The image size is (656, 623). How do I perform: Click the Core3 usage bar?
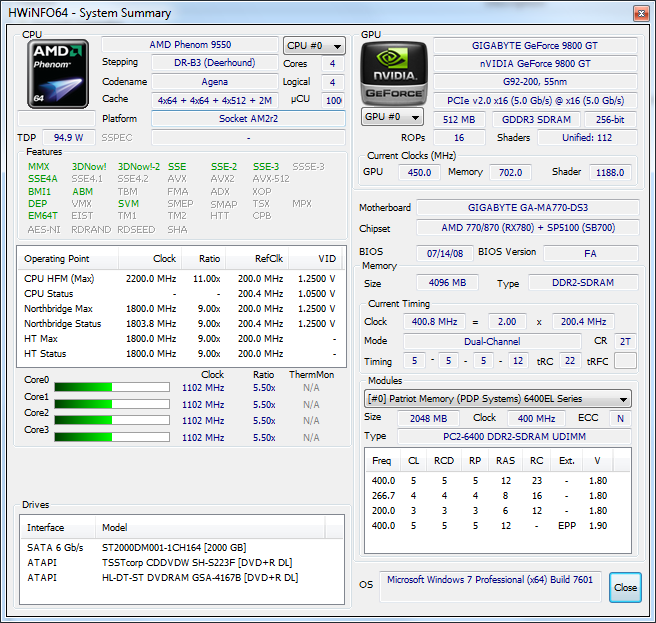(x=112, y=437)
